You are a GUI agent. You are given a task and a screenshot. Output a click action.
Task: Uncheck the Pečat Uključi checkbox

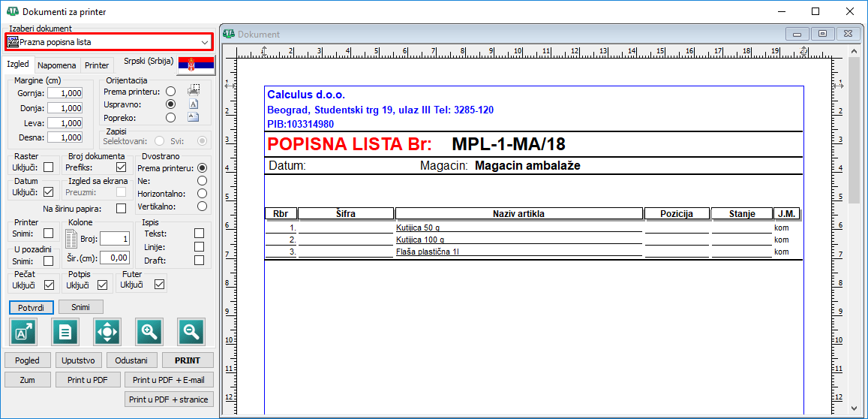point(49,285)
